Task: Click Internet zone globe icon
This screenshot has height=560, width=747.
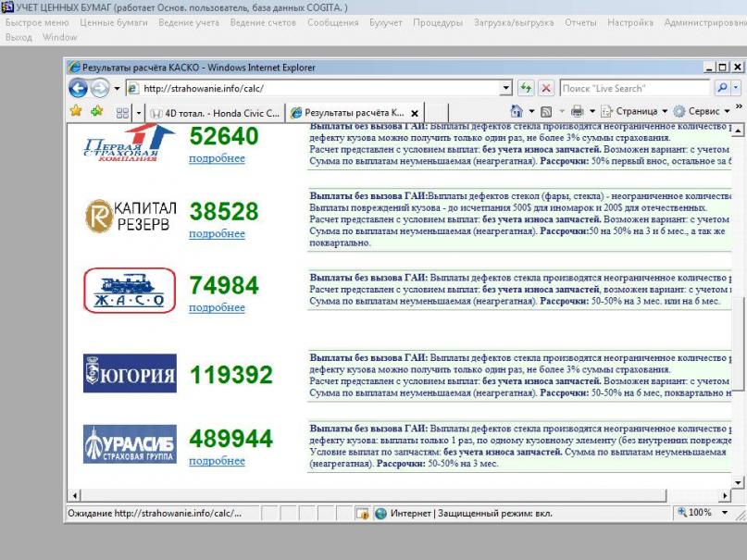Action: click(380, 514)
